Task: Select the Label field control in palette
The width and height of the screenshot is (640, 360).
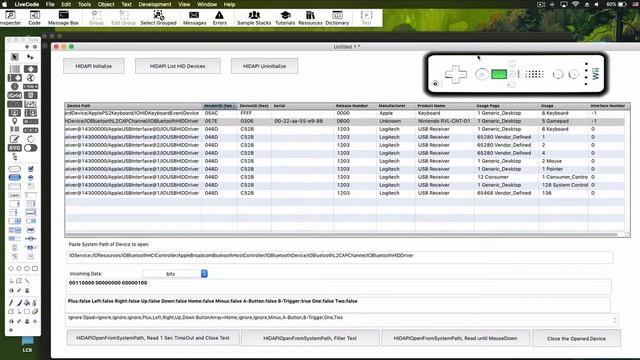Action: click(15, 195)
